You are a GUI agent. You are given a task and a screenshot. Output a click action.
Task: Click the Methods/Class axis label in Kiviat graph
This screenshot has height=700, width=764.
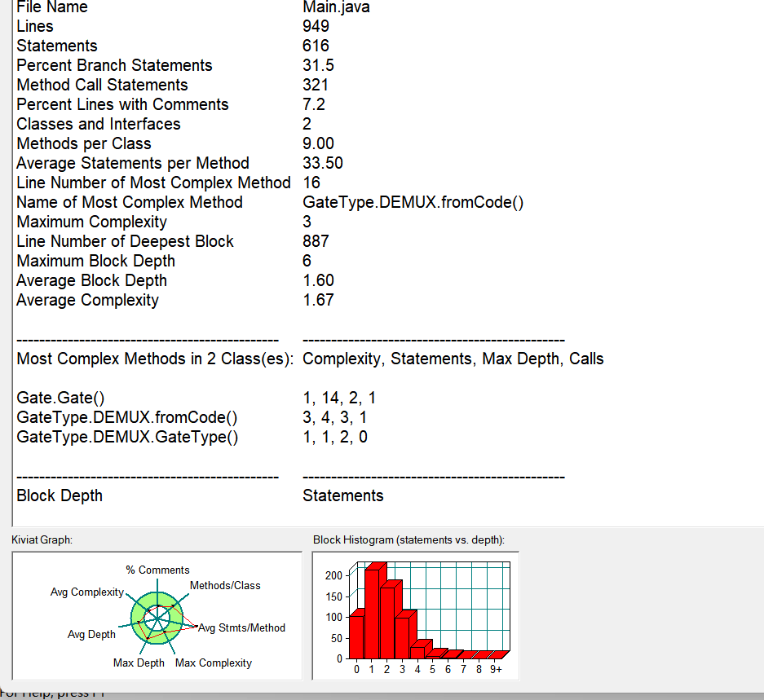click(x=225, y=586)
